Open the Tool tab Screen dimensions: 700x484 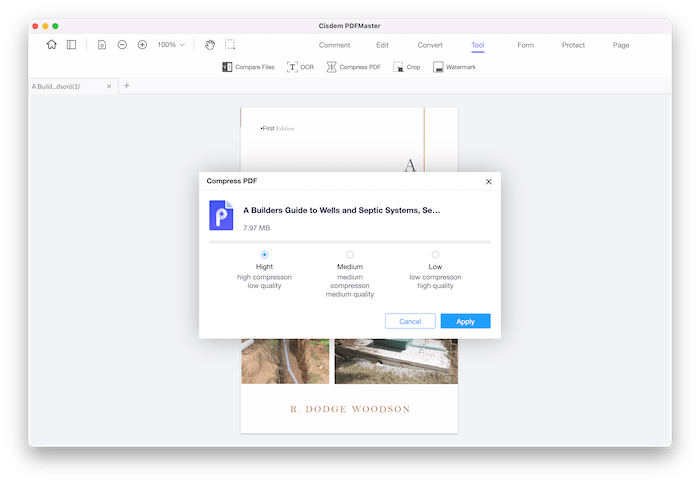478,45
